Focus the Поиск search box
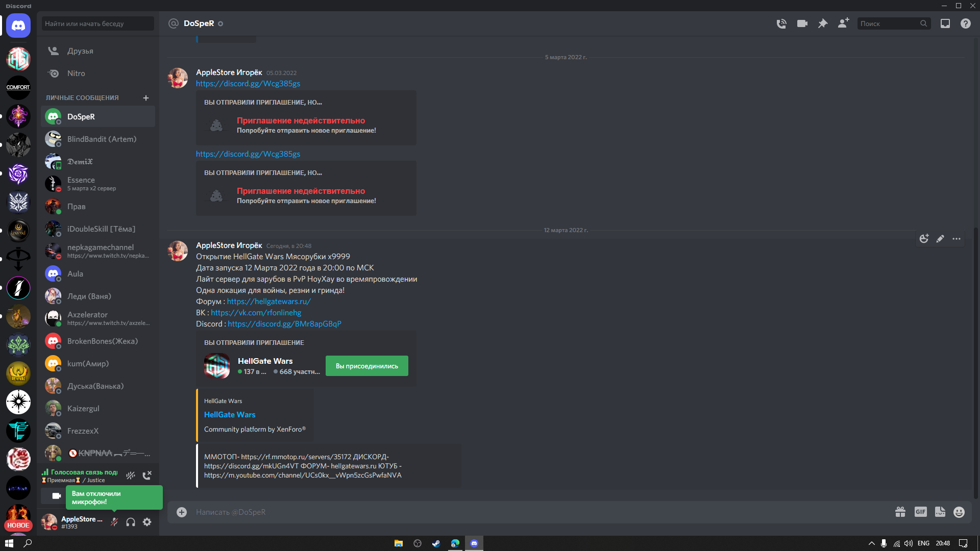 pos(893,23)
